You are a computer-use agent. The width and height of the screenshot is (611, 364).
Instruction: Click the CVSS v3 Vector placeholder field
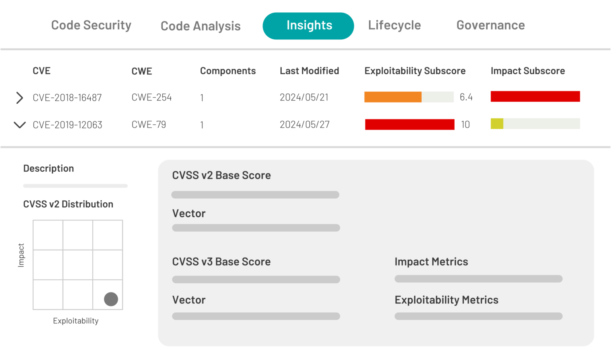256,316
